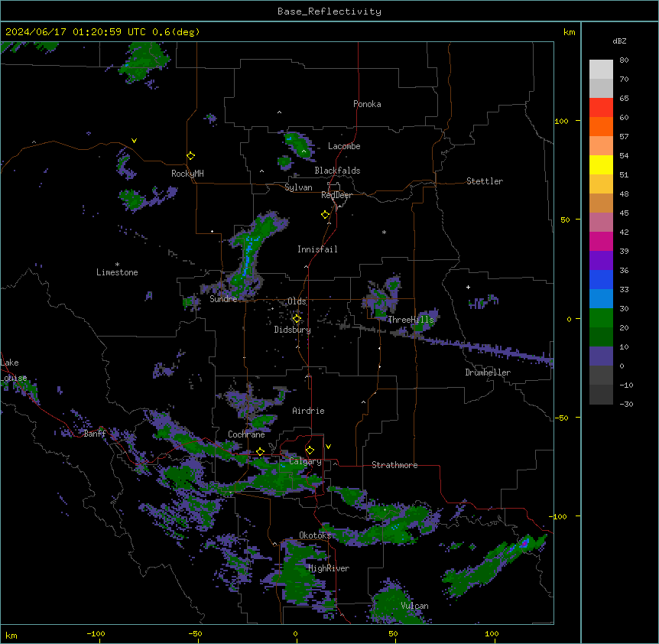The height and width of the screenshot is (644, 659).
Task: Click the yellow diamond marker above Didsbury
Action: (297, 319)
